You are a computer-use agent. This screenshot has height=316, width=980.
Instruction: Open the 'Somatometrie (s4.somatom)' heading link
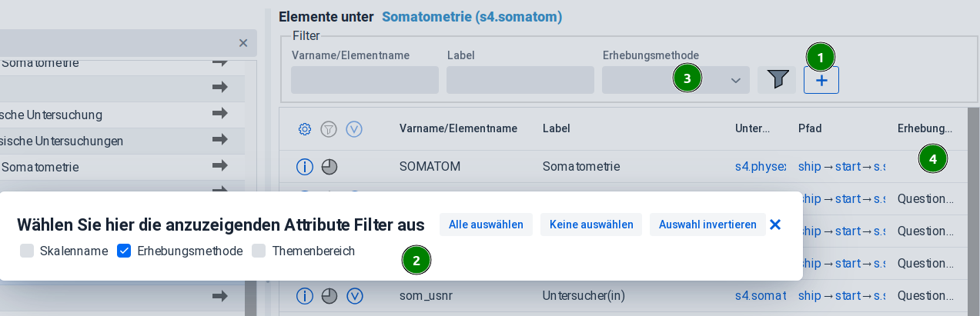(472, 16)
